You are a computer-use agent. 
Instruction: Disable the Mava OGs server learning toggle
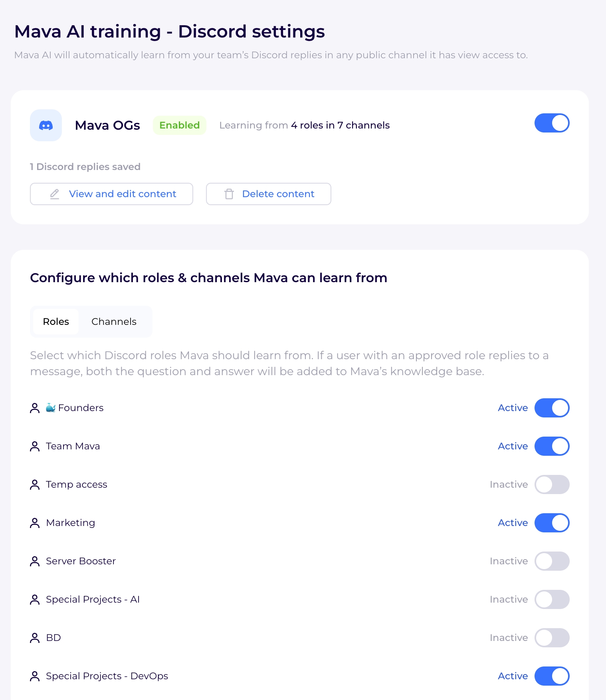552,123
